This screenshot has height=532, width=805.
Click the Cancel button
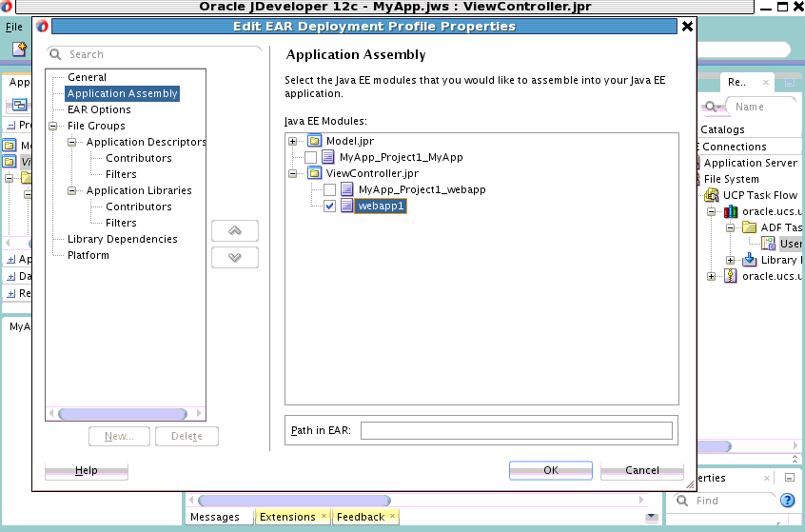point(641,470)
